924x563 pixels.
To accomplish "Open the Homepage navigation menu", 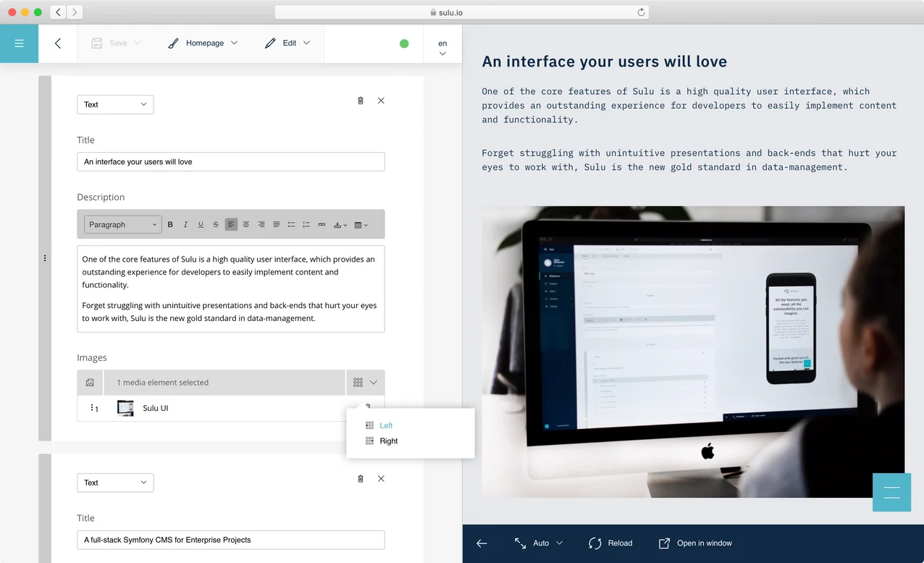I will pyautogui.click(x=203, y=43).
